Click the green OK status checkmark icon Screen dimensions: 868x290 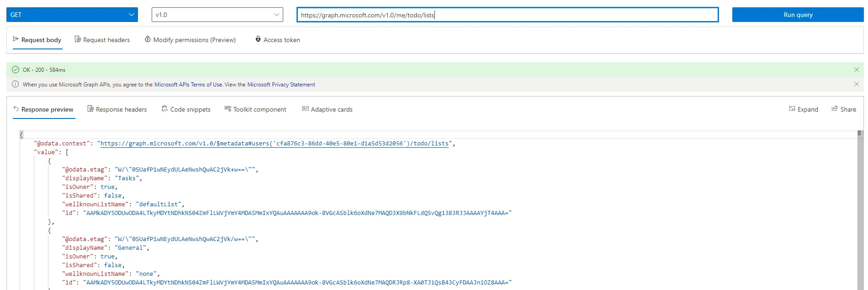[x=16, y=70]
